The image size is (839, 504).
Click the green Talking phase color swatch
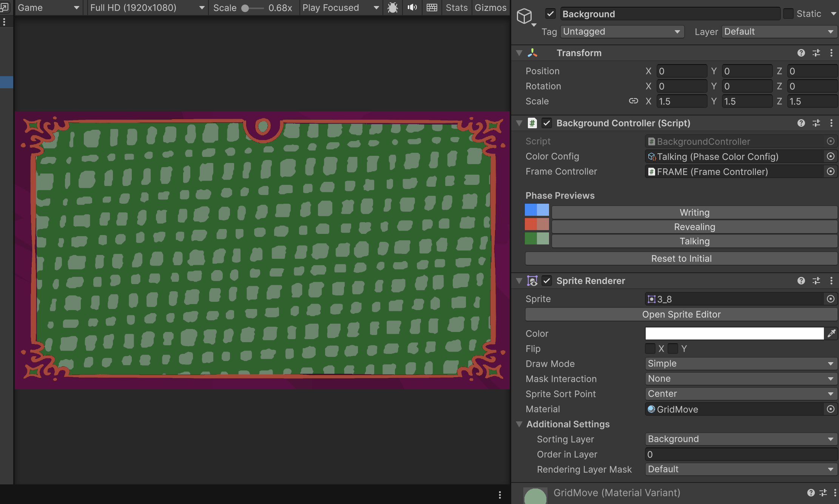537,238
